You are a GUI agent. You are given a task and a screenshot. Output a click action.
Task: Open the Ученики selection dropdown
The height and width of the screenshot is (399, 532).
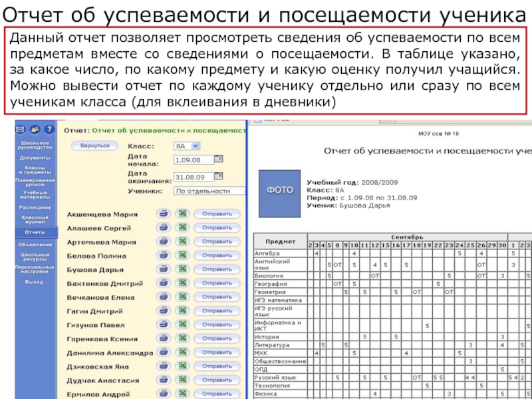point(209,191)
